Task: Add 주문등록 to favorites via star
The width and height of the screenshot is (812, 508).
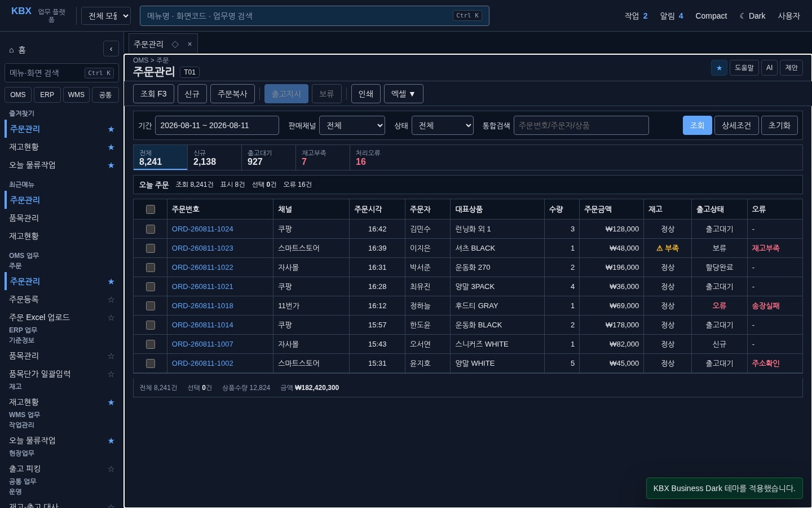Action: pos(111,300)
